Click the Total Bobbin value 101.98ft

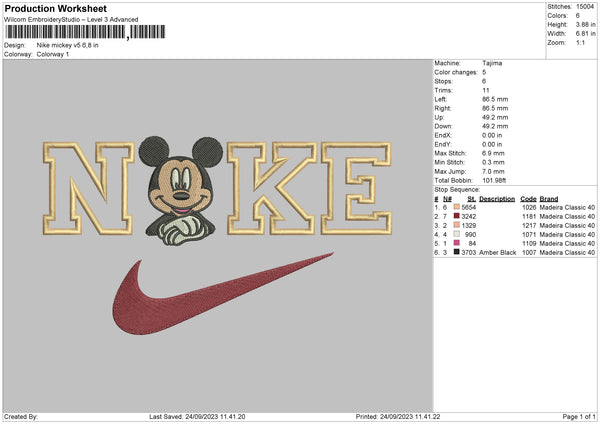494,180
